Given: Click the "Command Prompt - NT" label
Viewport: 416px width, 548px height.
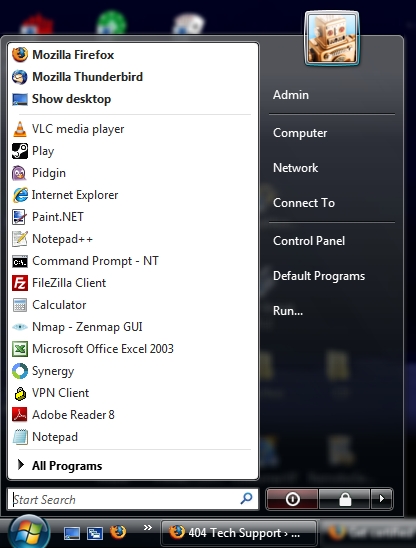Looking at the screenshot, I should 95,261.
